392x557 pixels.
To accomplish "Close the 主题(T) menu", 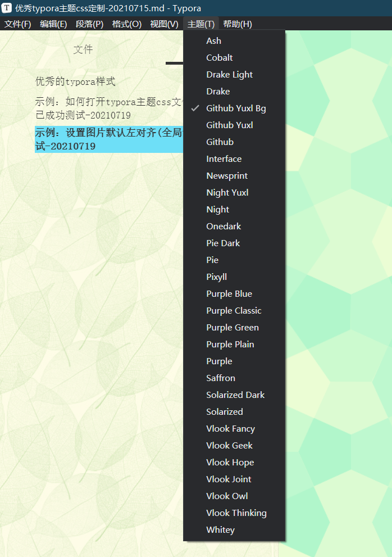I will pyautogui.click(x=201, y=24).
